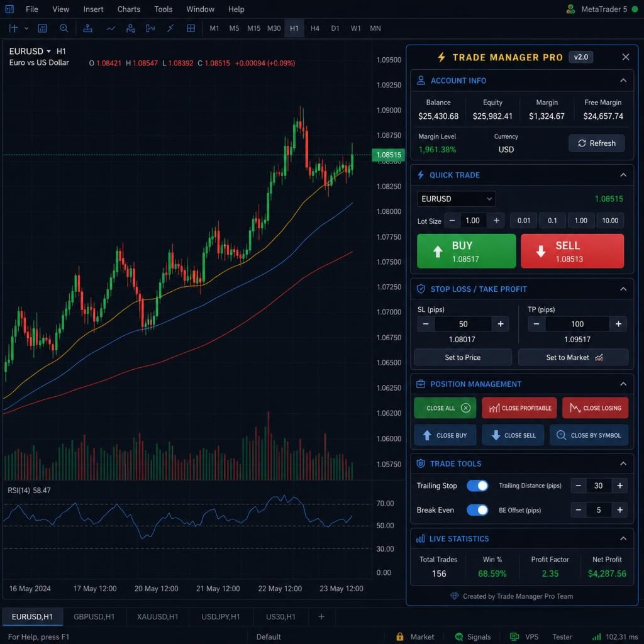This screenshot has width=644, height=644.
Task: Click the Refresh account button
Action: pyautogui.click(x=596, y=143)
